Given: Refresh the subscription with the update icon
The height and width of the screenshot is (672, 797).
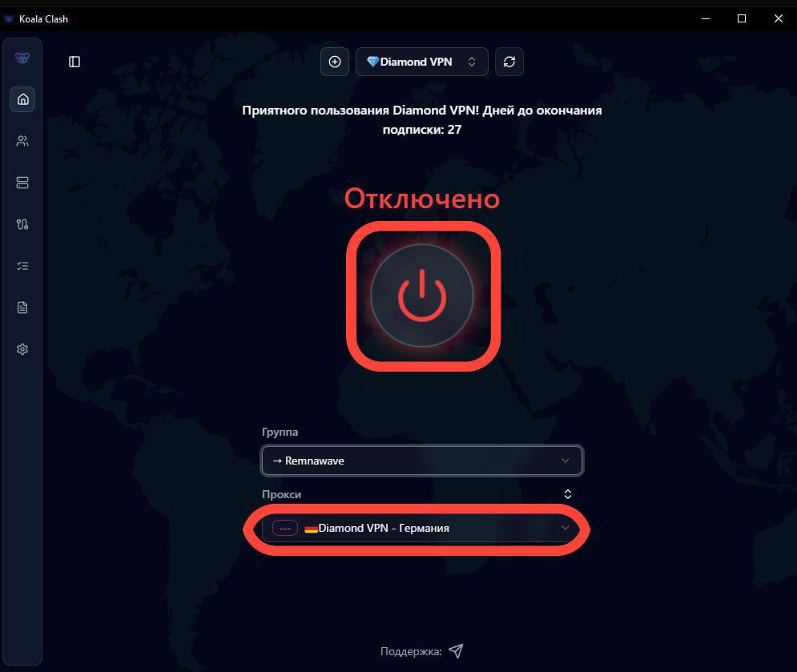Looking at the screenshot, I should pyautogui.click(x=509, y=62).
